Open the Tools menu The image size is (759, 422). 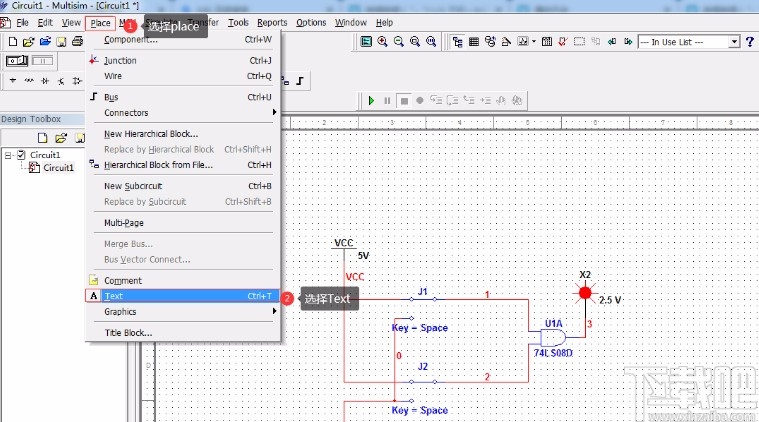coord(238,23)
